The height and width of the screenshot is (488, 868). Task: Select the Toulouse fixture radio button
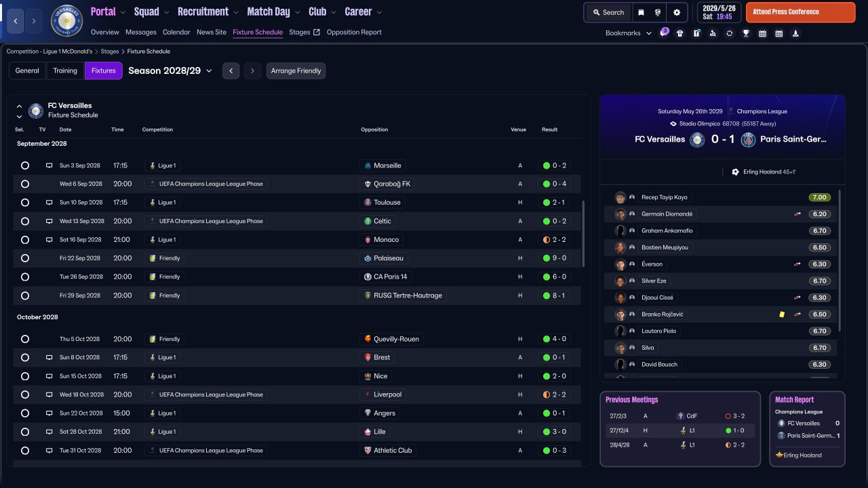[25, 203]
